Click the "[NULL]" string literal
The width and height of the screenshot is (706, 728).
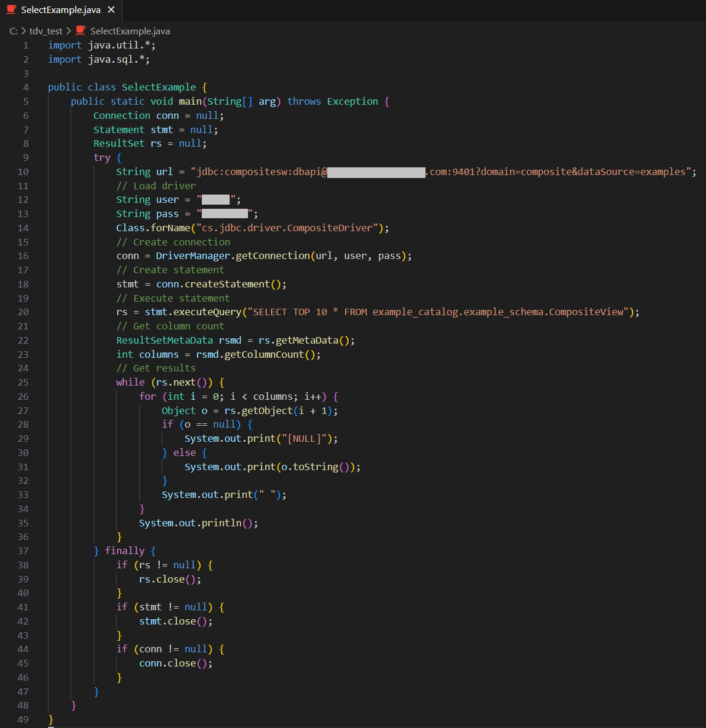point(304,439)
